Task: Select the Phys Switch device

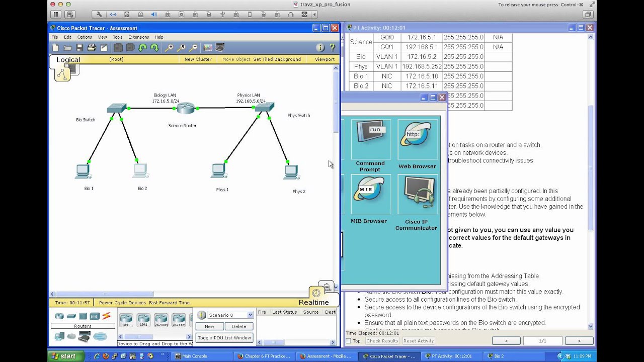Action: [265, 107]
